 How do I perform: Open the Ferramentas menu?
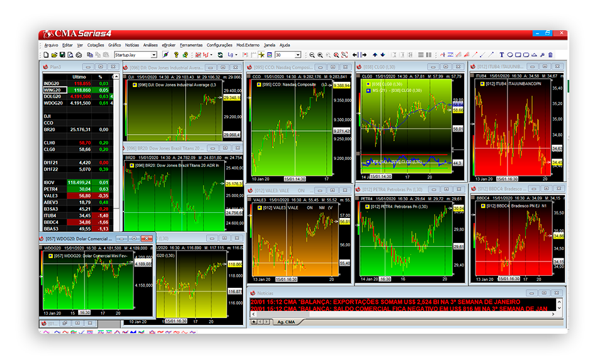coord(191,45)
